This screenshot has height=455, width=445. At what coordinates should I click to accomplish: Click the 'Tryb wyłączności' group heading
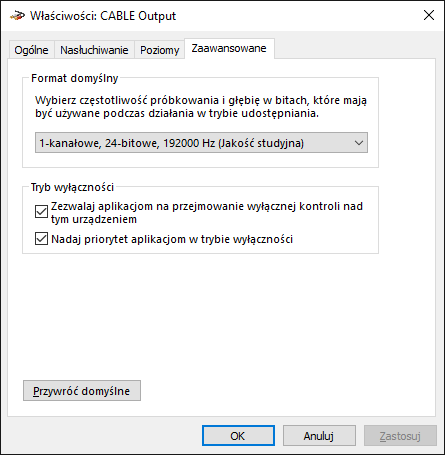coord(72,187)
